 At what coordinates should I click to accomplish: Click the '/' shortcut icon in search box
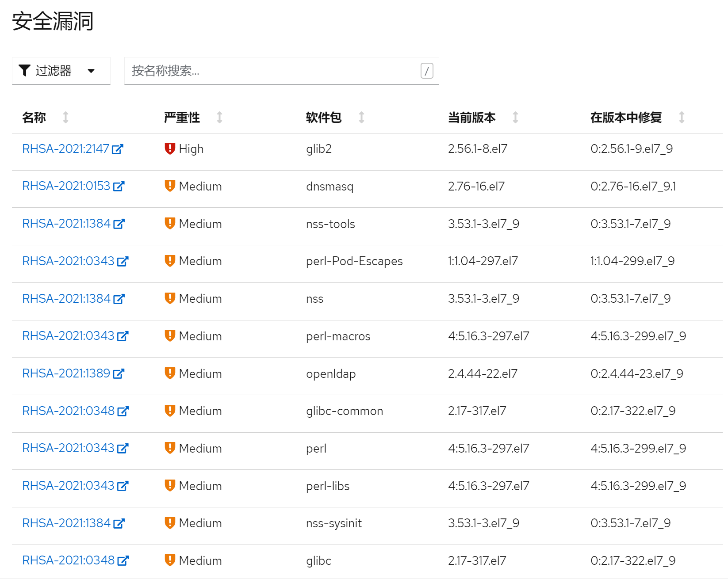(426, 71)
